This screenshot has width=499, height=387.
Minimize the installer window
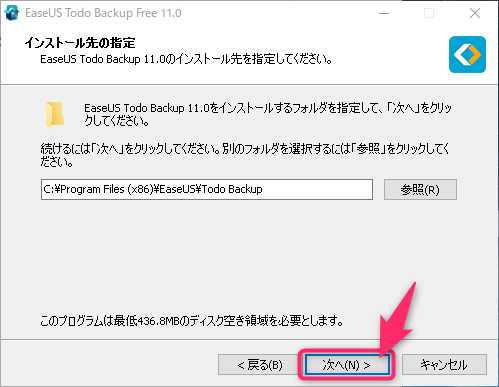[384, 13]
